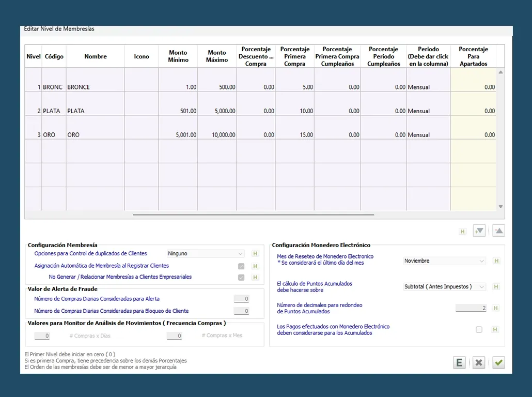Viewport: 532px width, 397px height.
Task: Click the gray X cancel icon
Action: click(479, 363)
